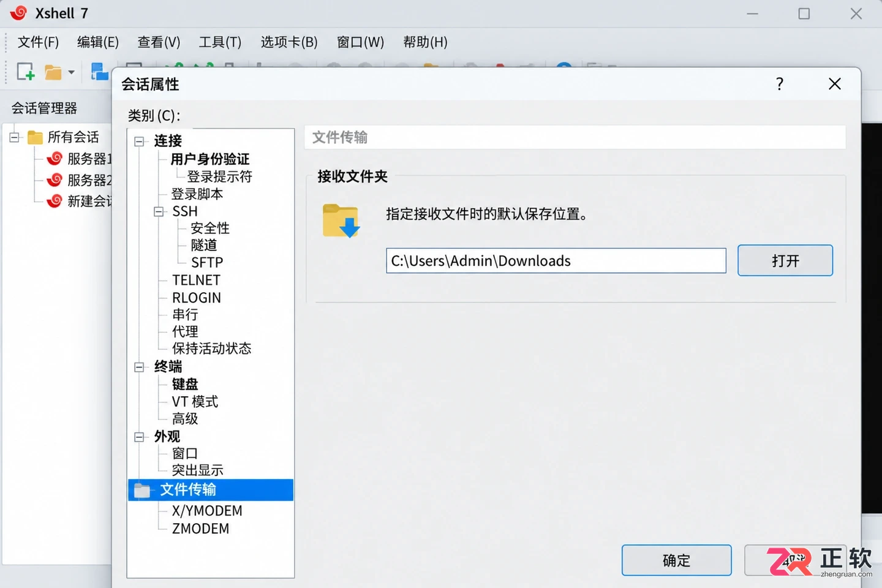This screenshot has height=588, width=882.
Task: Maximize the Xshell 7 window
Action: tap(804, 13)
